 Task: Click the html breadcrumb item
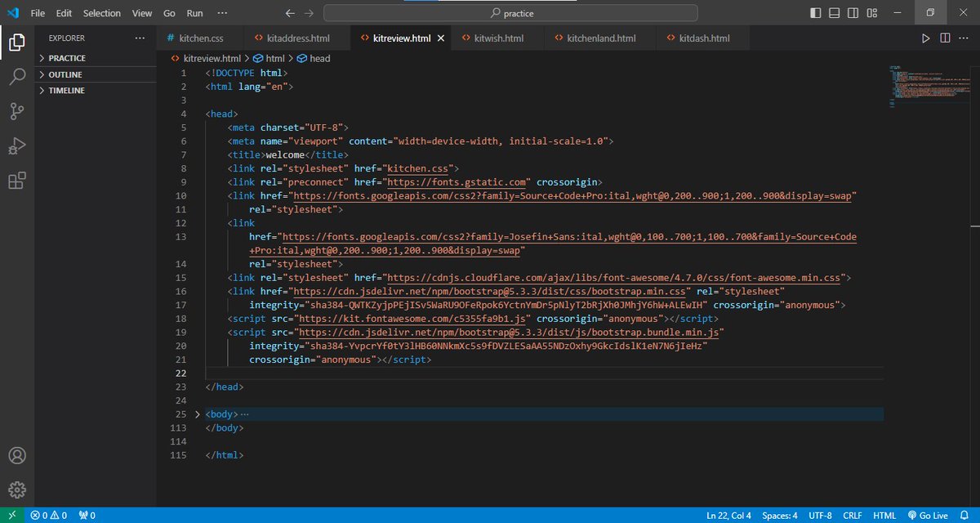click(269, 59)
